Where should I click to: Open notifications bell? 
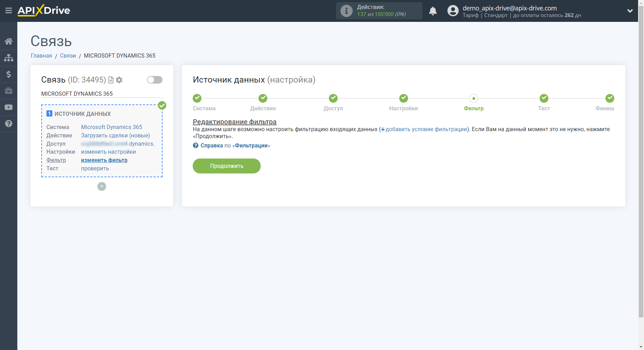pos(433,11)
